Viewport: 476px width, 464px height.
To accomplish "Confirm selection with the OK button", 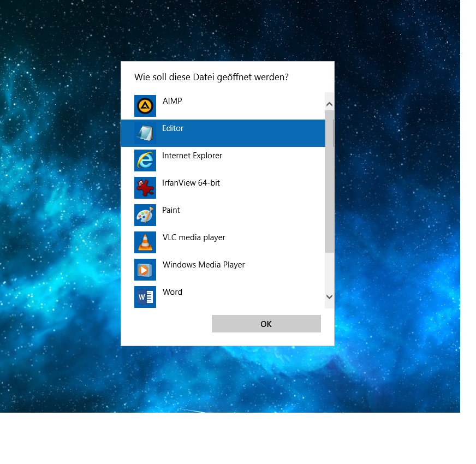I will (x=266, y=324).
